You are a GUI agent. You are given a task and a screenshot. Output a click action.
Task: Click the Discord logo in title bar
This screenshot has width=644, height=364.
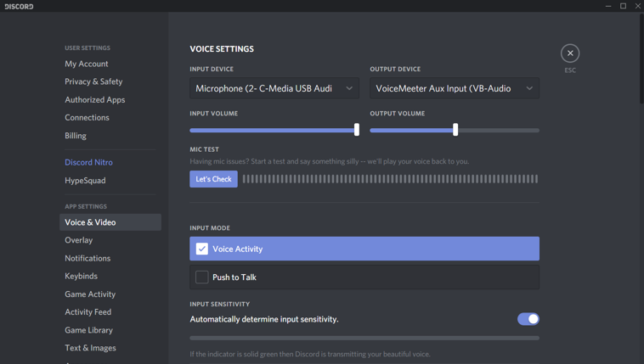coord(19,6)
